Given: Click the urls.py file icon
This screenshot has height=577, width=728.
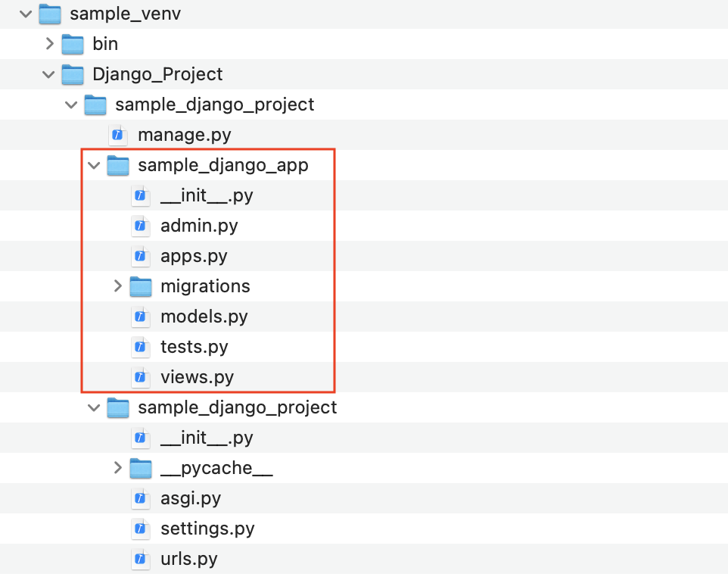Looking at the screenshot, I should tap(141, 558).
